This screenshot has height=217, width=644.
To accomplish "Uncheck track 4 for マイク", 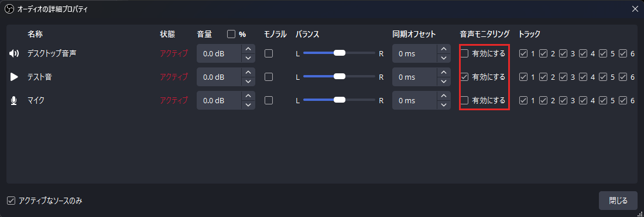I will tap(583, 100).
